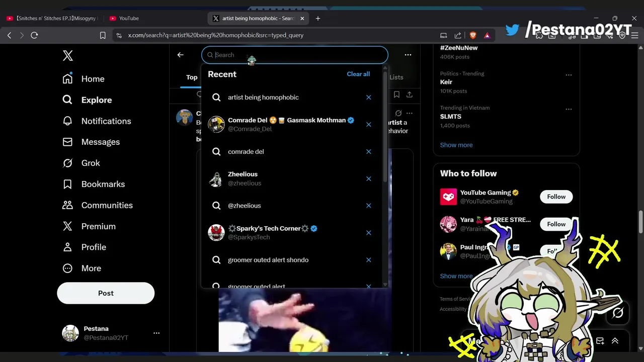This screenshot has width=644, height=362.
Task: Switch to Snitches n' Stitches tab
Action: [52, 18]
